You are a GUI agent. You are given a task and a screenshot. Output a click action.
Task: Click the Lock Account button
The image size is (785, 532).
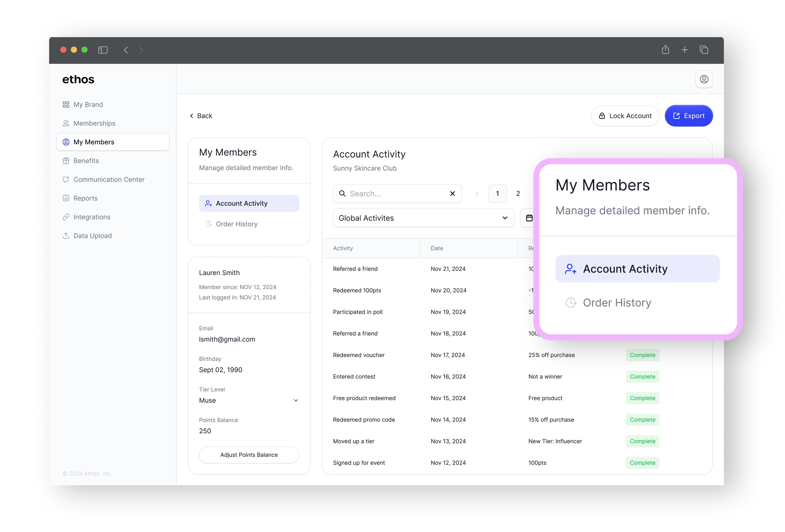click(x=625, y=116)
